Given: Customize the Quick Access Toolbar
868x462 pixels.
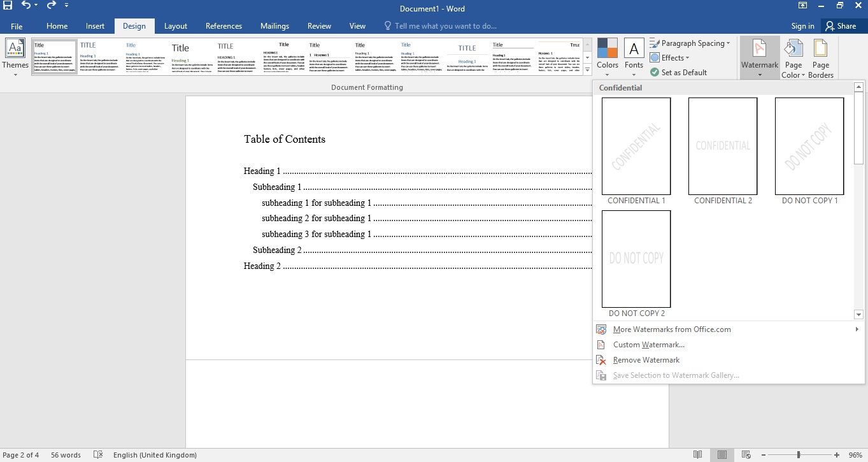Looking at the screenshot, I should click(66, 6).
